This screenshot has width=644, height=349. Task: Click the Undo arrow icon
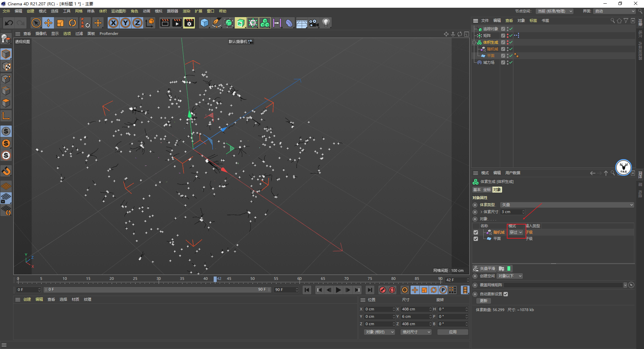[x=9, y=23]
